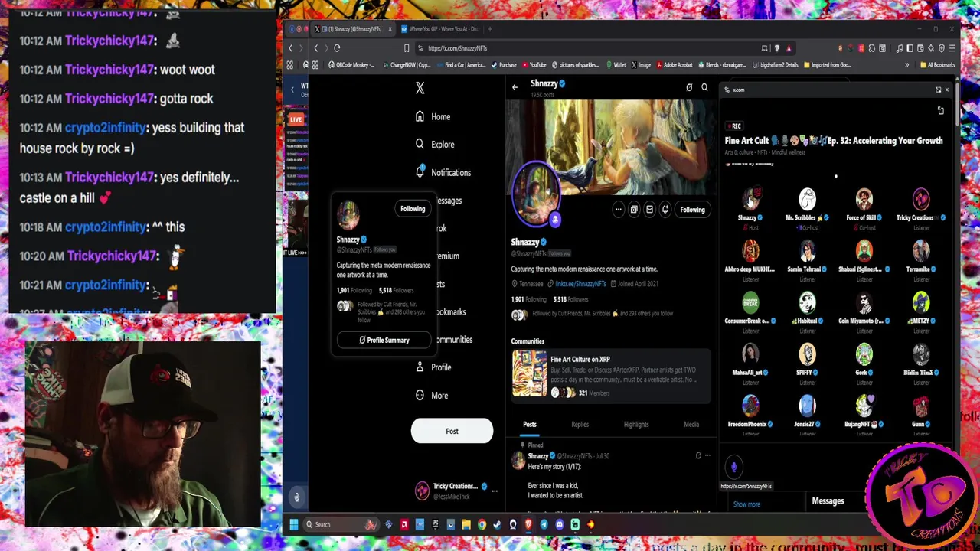Go to Home in X sidebar
Viewport: 980px width, 551px height.
coord(433,116)
